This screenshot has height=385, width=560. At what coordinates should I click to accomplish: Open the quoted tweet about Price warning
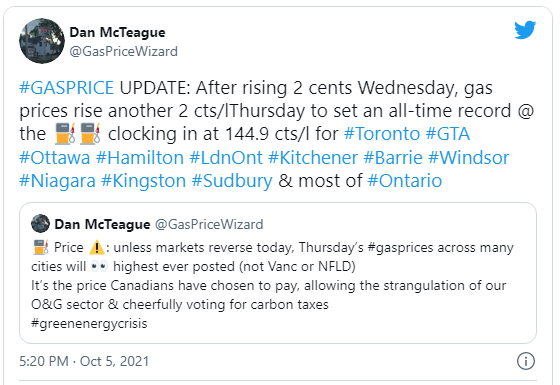coord(278,273)
